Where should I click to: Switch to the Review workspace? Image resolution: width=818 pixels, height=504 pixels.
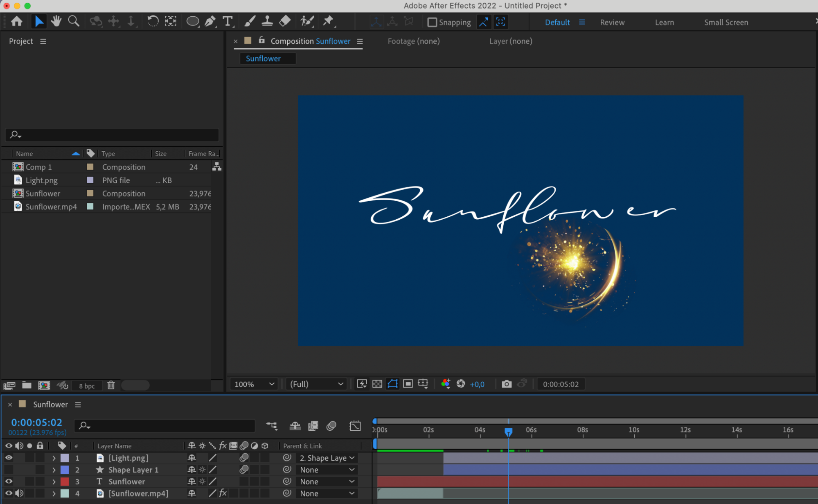click(612, 22)
